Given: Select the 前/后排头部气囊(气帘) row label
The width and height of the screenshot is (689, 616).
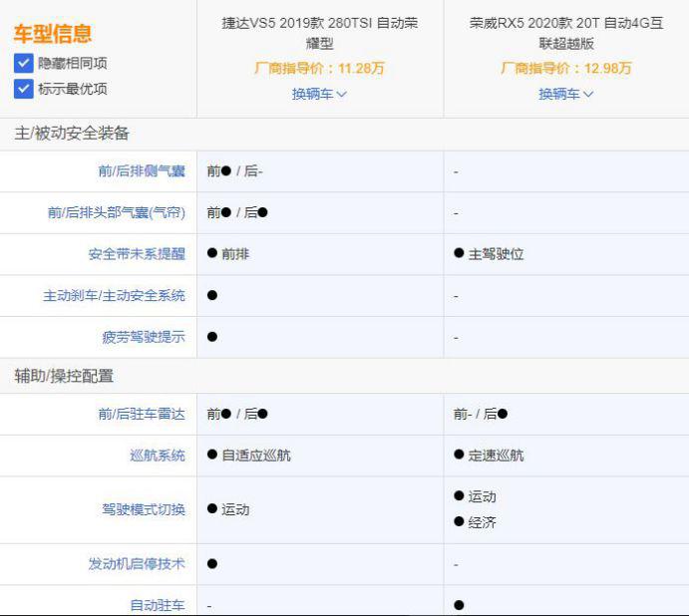Looking at the screenshot, I should tap(116, 213).
